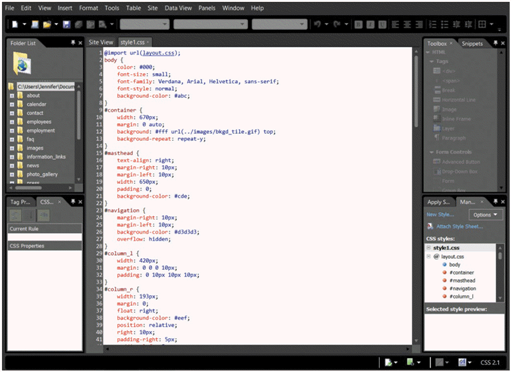Open the Data View menu
512x372 pixels.
point(178,8)
